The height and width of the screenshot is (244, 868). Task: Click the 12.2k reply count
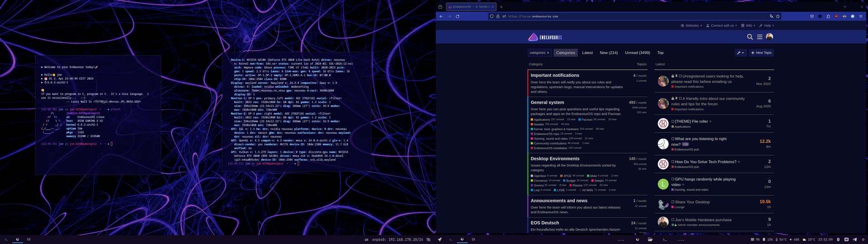765,141
